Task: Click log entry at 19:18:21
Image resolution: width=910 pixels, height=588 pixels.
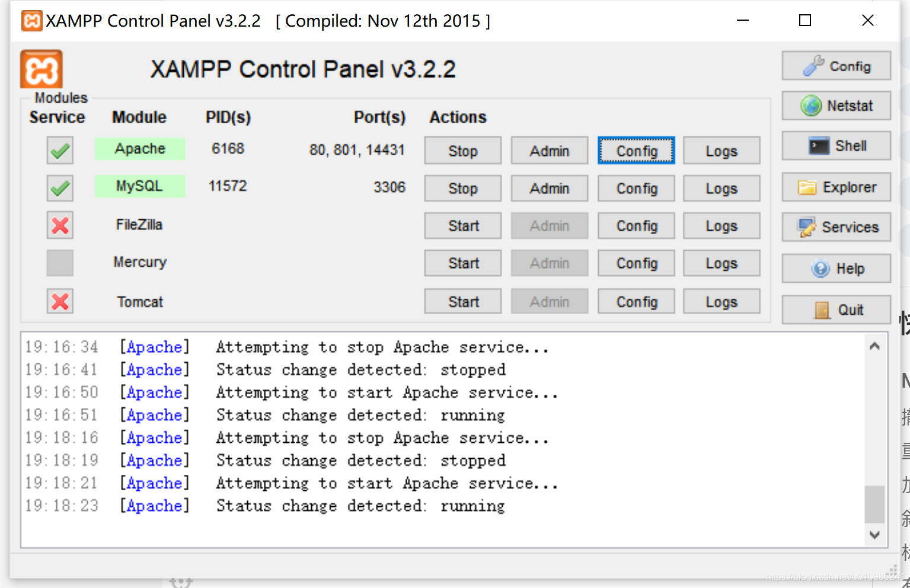Action: (x=292, y=483)
